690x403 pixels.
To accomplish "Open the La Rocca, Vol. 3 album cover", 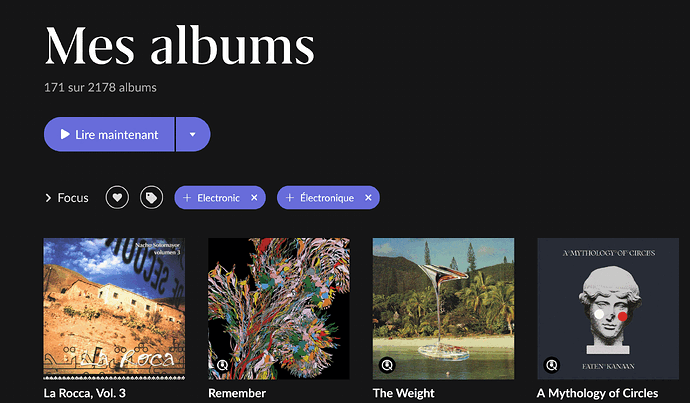I will coord(114,309).
